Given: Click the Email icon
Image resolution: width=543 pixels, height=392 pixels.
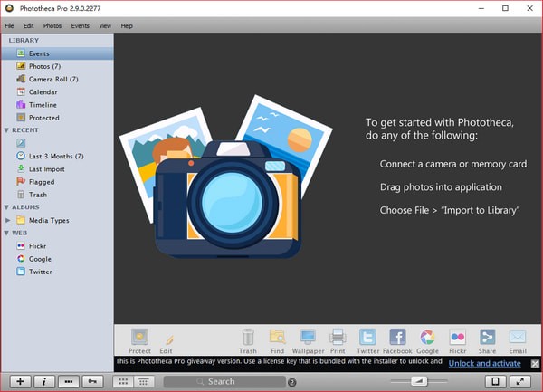Looking at the screenshot, I should click(517, 339).
